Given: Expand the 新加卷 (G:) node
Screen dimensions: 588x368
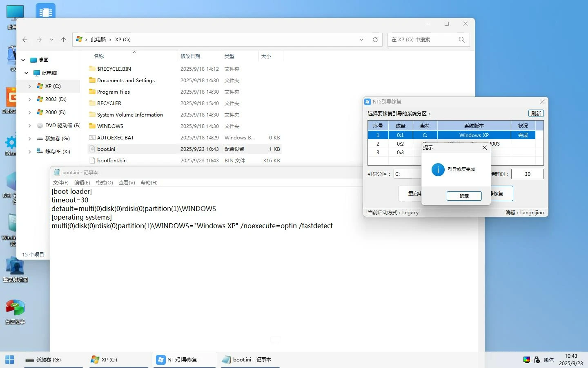Looking at the screenshot, I should tap(29, 139).
